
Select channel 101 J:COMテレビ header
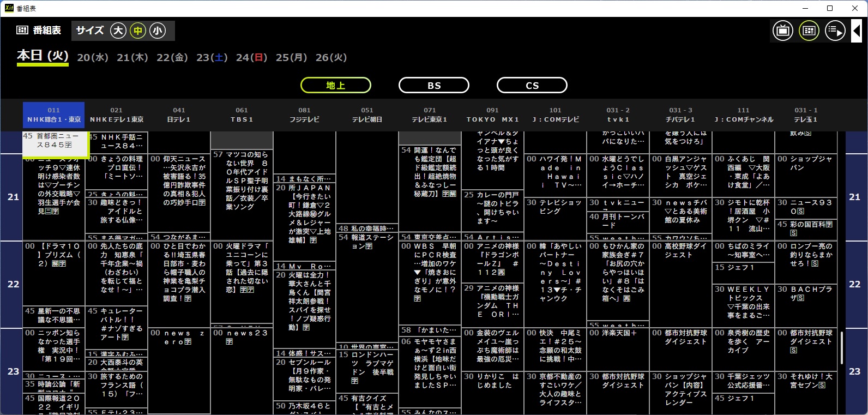[556, 115]
